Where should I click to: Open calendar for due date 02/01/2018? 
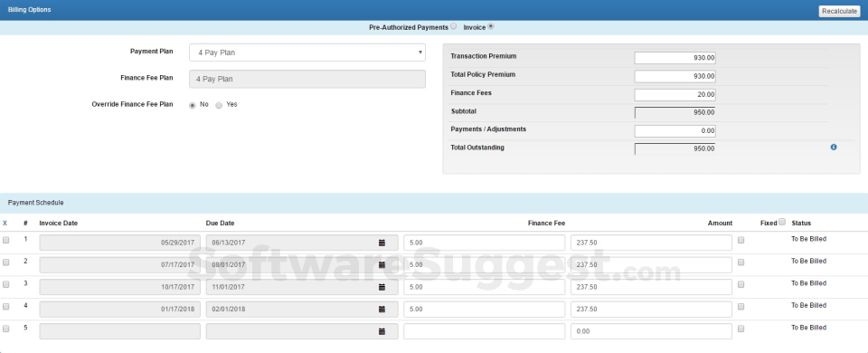(382, 310)
